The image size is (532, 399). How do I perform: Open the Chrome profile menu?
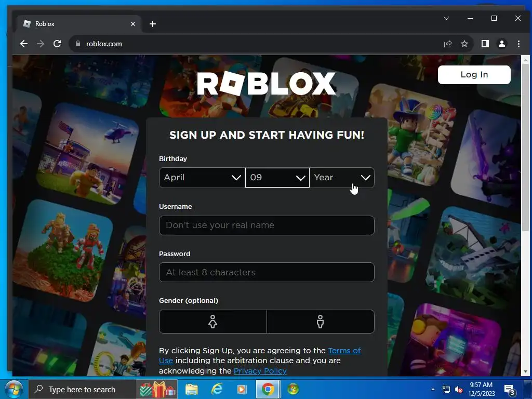tap(502, 44)
